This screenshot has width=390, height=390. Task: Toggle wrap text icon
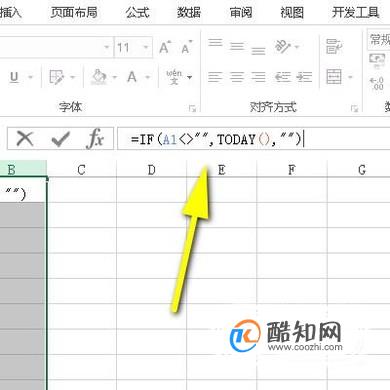(x=334, y=46)
